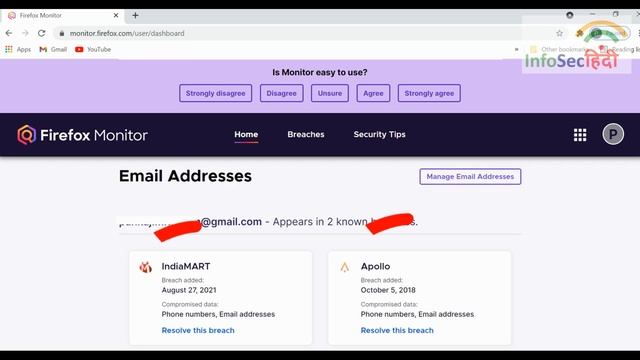This screenshot has width=640, height=360.
Task: Reload the page with refresh icon
Action: click(x=42, y=33)
